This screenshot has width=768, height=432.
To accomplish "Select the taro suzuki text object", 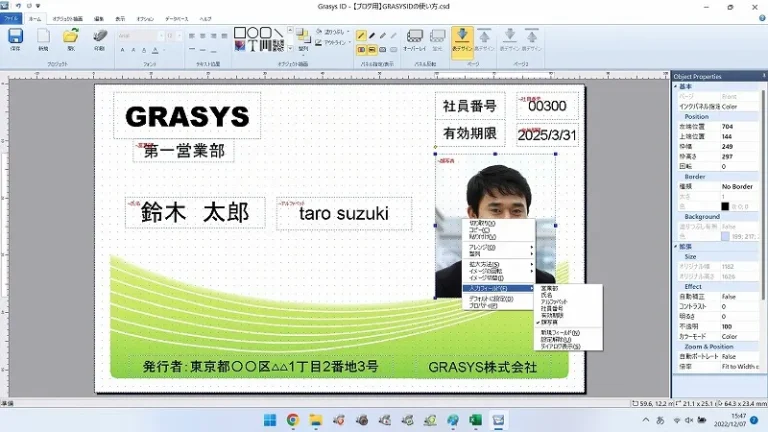I will (x=344, y=214).
